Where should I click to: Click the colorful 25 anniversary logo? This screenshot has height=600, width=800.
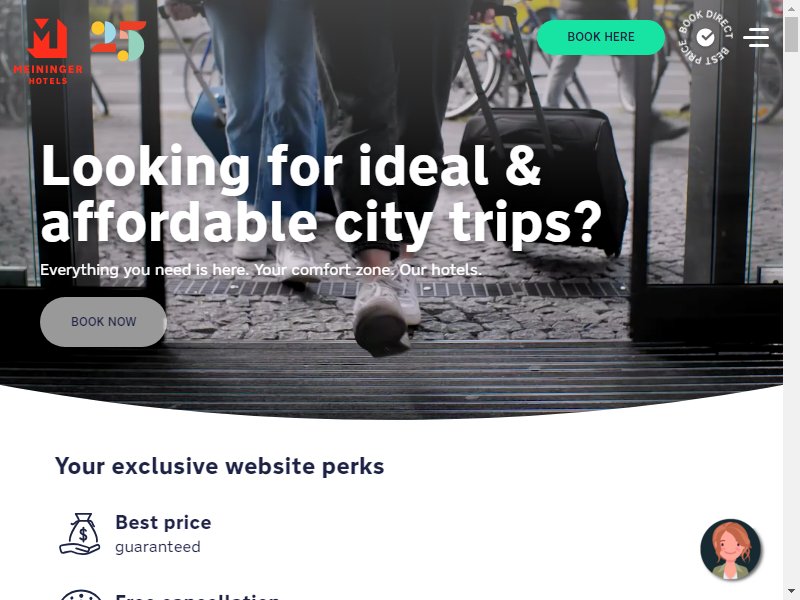point(118,41)
